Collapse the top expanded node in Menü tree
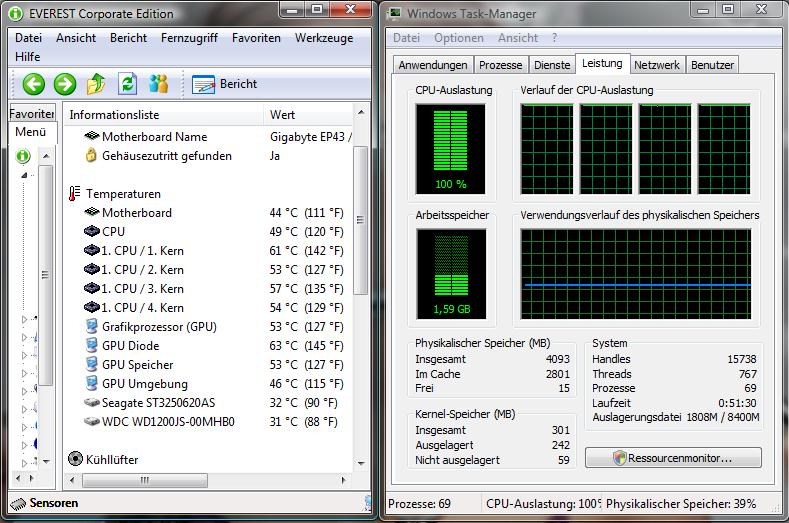Viewport: 789px width, 523px height. click(24, 175)
